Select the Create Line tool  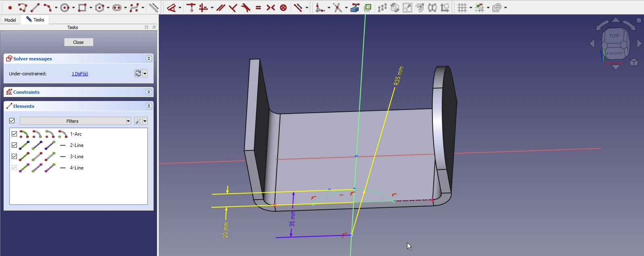(35, 8)
